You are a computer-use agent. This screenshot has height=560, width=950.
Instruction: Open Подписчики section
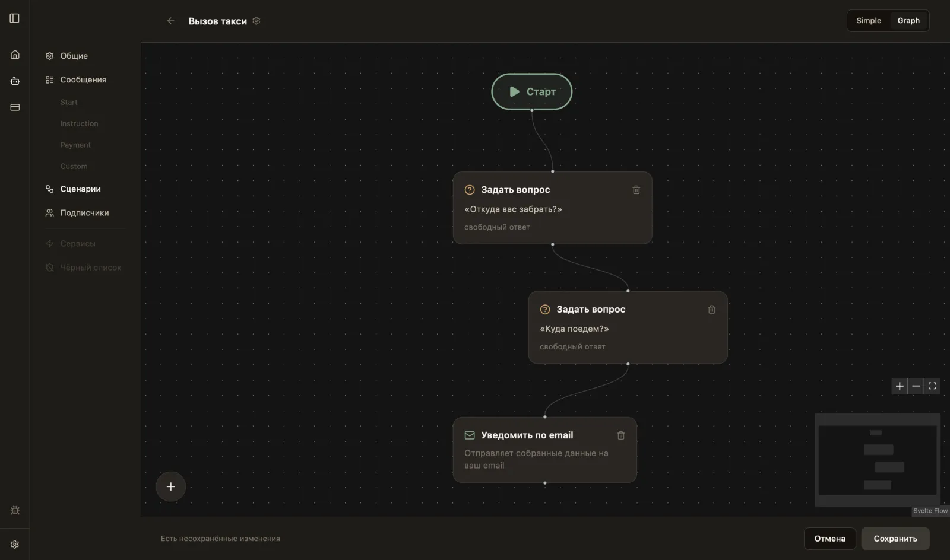point(84,212)
